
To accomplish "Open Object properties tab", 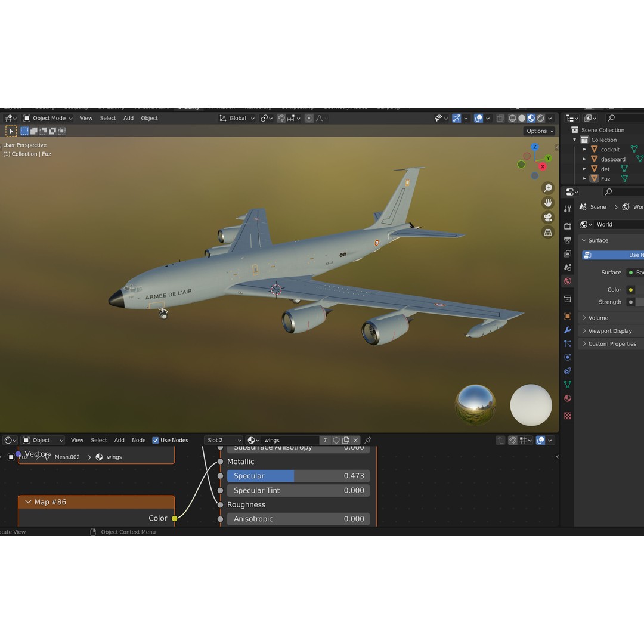I will coord(568,316).
